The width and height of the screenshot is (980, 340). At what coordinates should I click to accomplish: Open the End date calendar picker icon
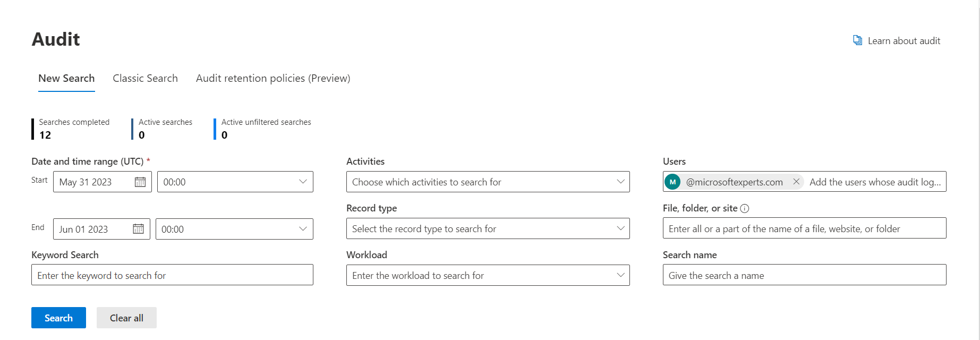[138, 229]
